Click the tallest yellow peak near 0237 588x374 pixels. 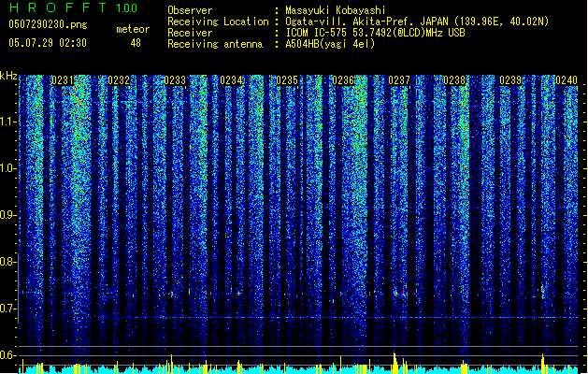coord(394,363)
